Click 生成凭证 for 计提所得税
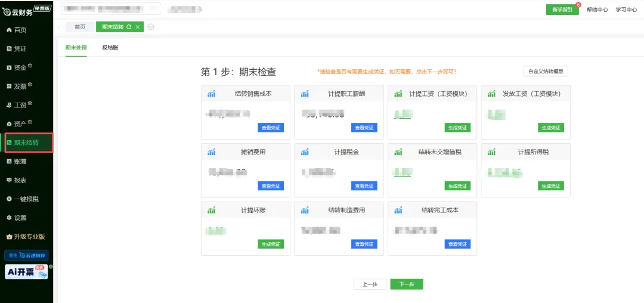This screenshot has width=644, height=303. pos(551,186)
